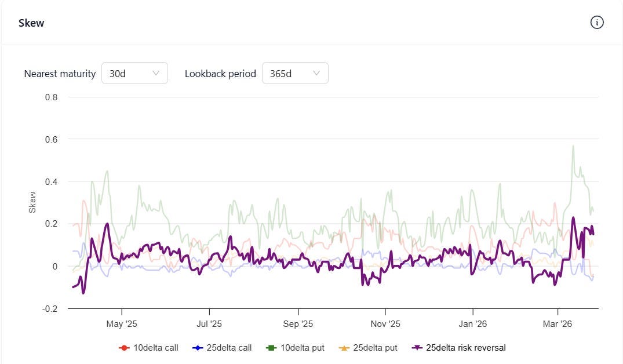
Task: Toggle the "25delta put" legend text
Action: pyautogui.click(x=375, y=348)
